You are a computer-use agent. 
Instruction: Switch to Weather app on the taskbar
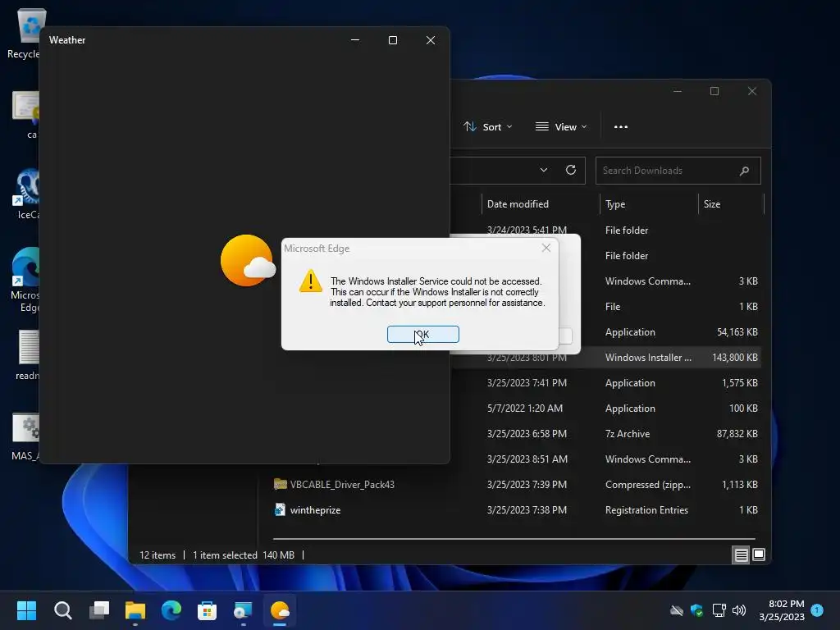(280, 610)
